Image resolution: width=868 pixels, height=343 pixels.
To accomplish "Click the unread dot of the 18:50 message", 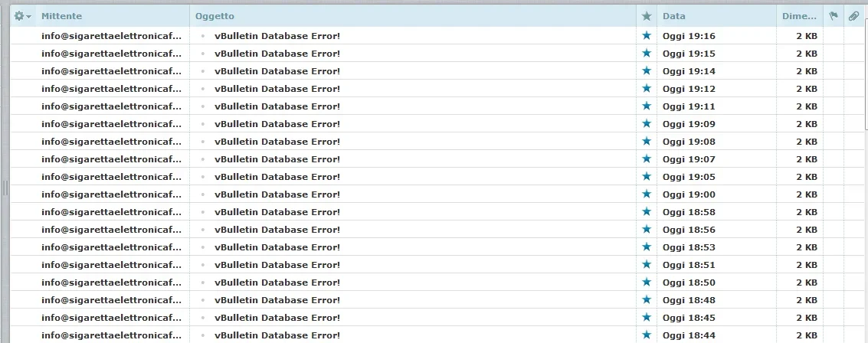I will point(203,283).
